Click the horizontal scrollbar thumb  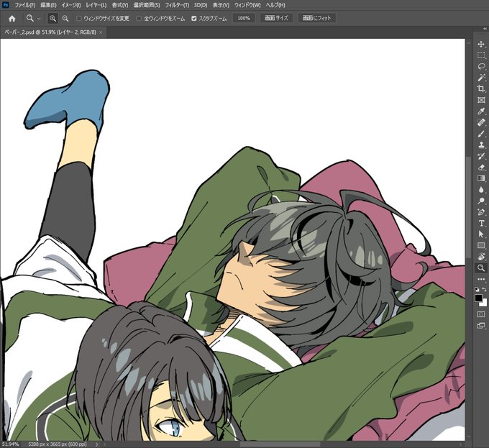[x=280, y=444]
